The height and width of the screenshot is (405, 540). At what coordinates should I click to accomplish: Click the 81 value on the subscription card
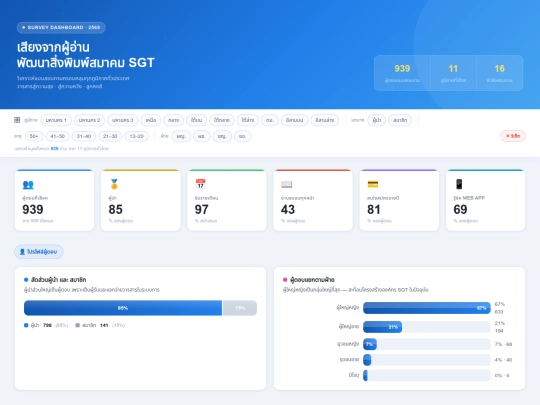[x=374, y=209]
